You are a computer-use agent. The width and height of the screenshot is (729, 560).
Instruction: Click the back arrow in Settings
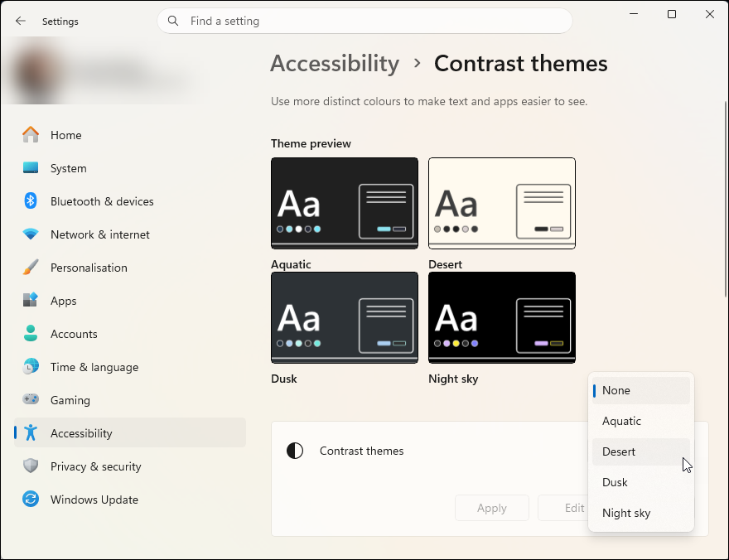point(21,21)
